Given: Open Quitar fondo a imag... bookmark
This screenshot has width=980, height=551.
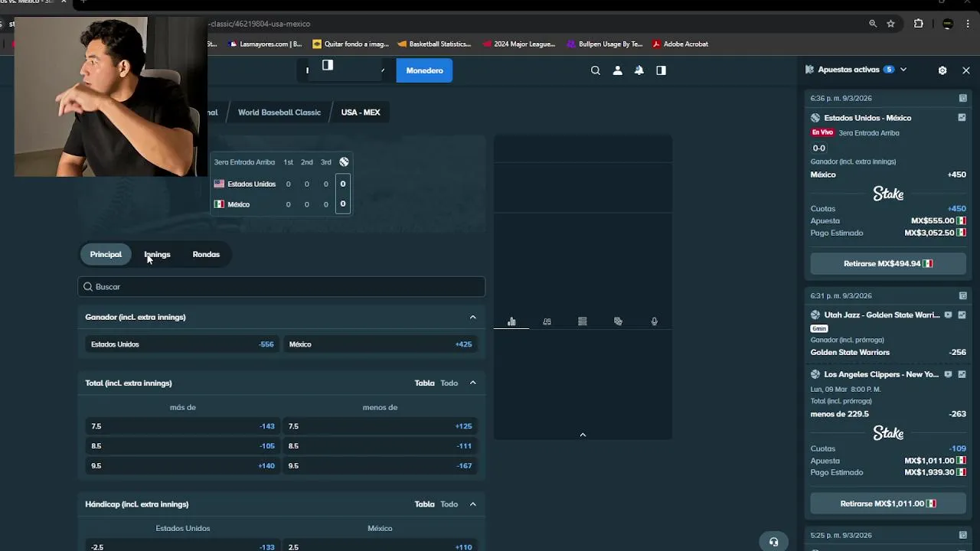Looking at the screenshot, I should tap(351, 44).
